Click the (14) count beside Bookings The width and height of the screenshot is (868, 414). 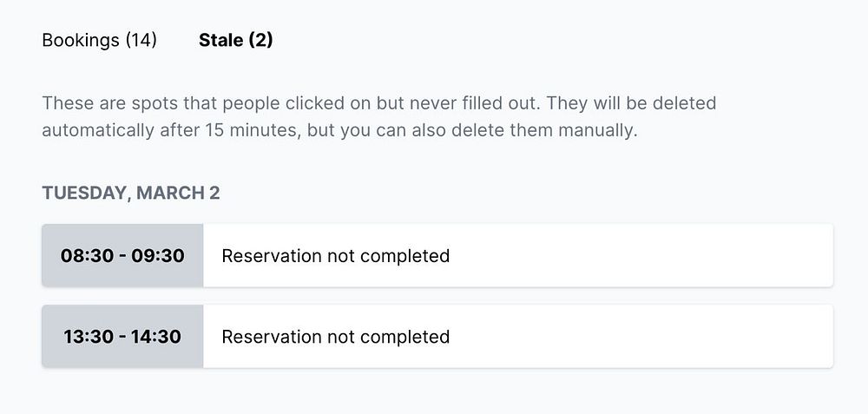coord(141,40)
